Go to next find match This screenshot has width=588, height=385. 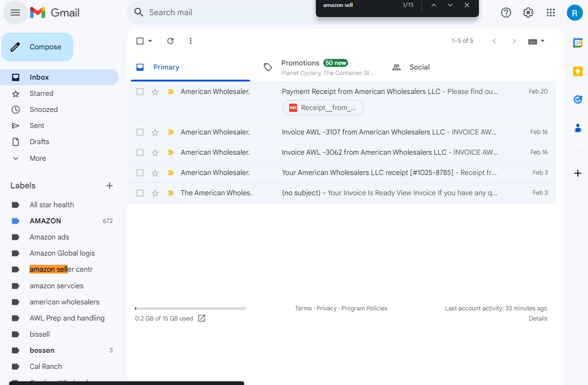click(x=450, y=5)
